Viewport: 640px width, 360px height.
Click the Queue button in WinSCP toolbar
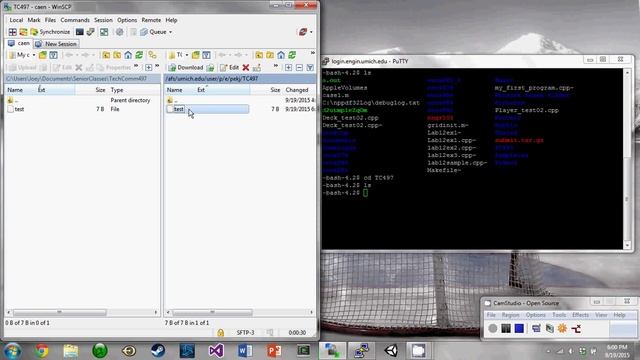(154, 32)
